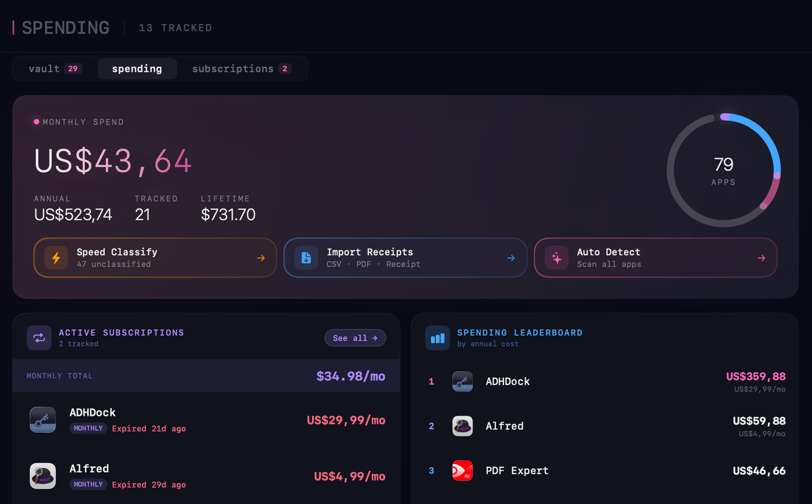Click Alfred app icon in Active Subscriptions
Viewport: 812px width, 504px height.
click(43, 476)
